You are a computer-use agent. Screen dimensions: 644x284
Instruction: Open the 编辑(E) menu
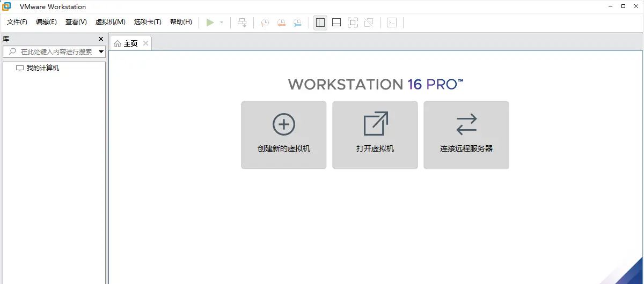(x=46, y=22)
